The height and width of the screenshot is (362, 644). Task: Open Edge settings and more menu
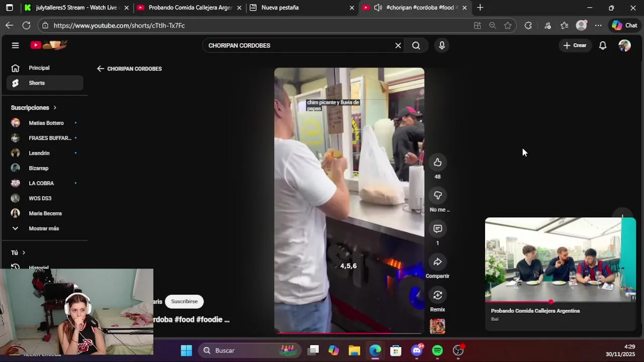coord(598,25)
